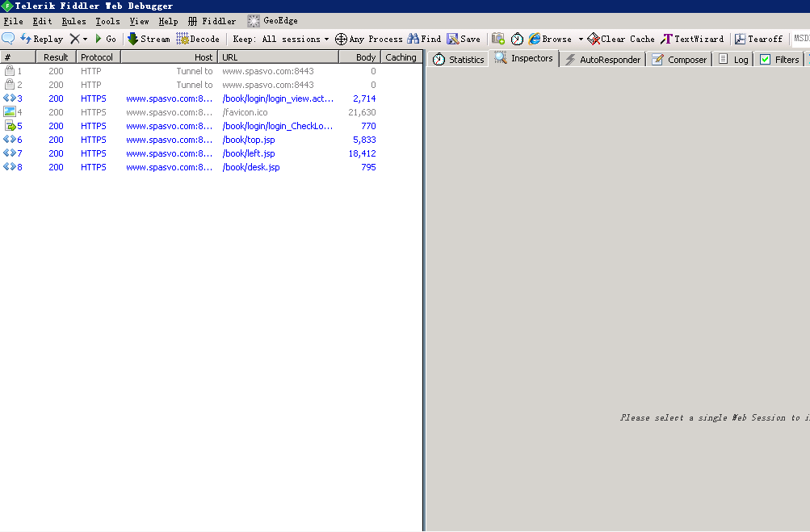
Task: Select the /book/left.jsp session row
Action: coord(249,153)
